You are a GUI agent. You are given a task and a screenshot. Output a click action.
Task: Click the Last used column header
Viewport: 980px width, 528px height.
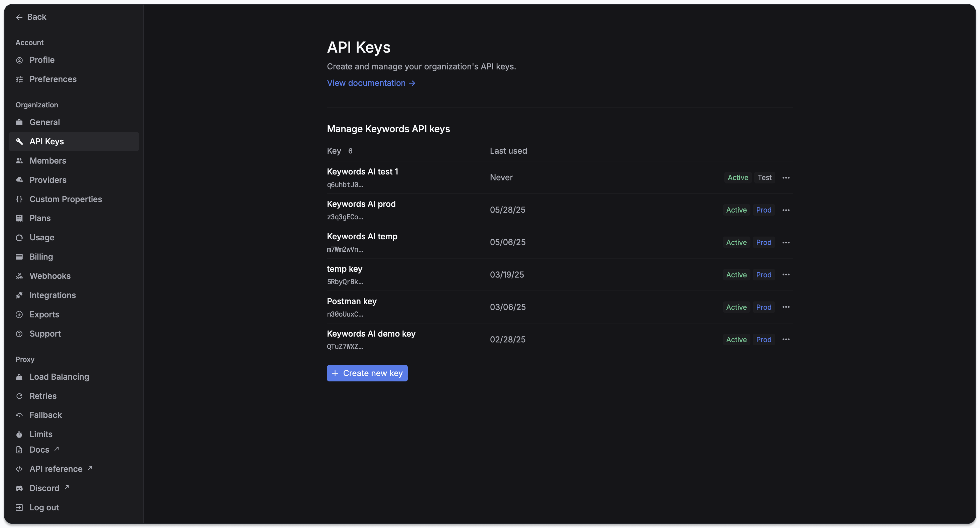[508, 151]
